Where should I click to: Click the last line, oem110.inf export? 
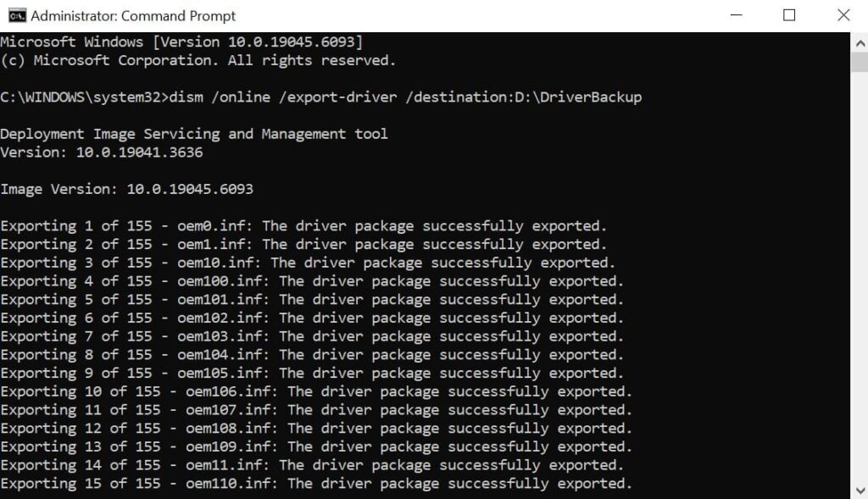[316, 484]
